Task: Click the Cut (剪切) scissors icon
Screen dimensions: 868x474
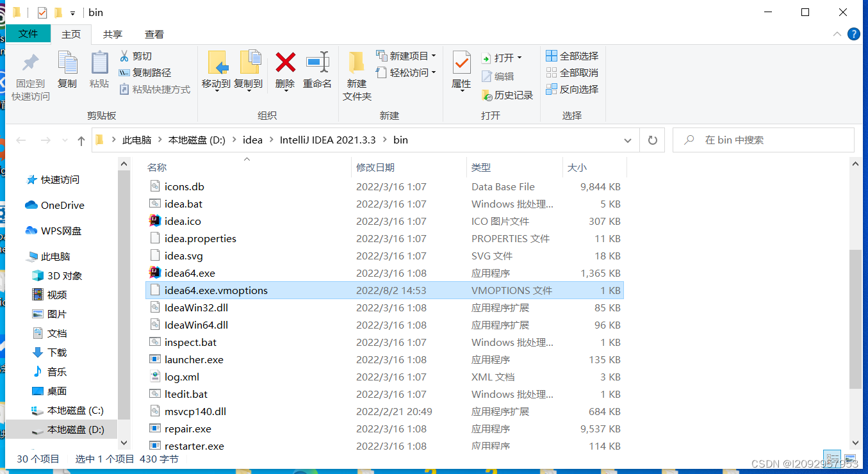Action: (124, 56)
